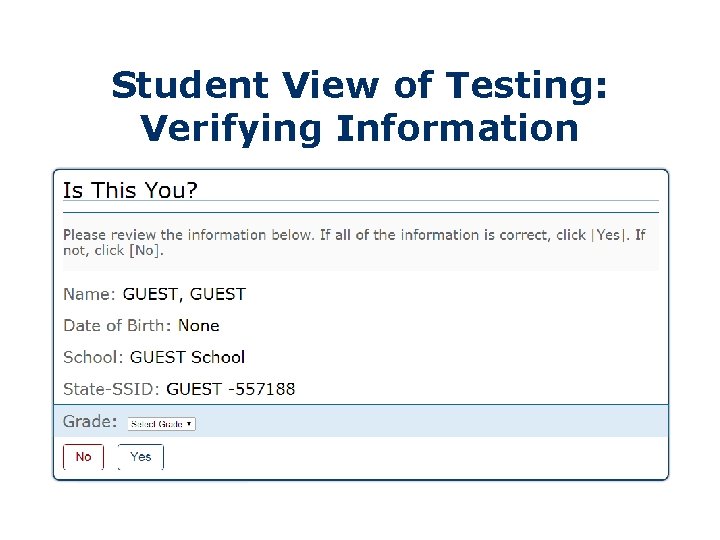Click the word 'not' in the instructions
Viewport: 720px width, 540px height.
coord(74,251)
